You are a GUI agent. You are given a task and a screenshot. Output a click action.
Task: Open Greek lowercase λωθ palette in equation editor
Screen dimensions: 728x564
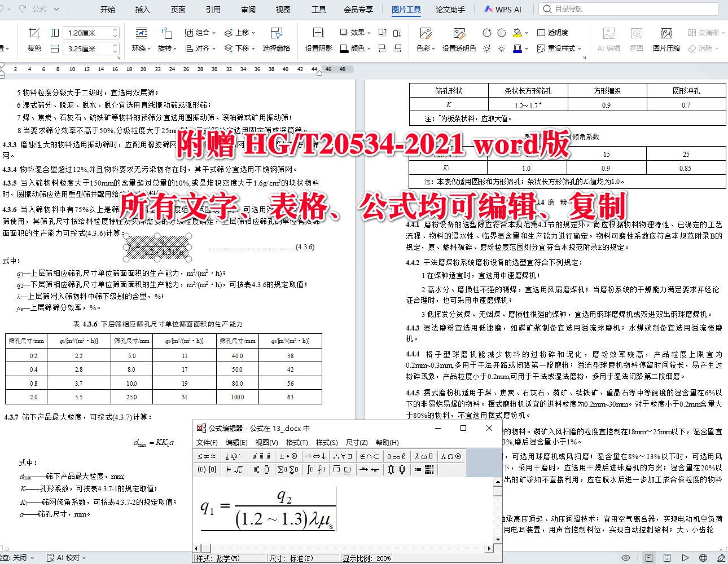tap(424, 456)
